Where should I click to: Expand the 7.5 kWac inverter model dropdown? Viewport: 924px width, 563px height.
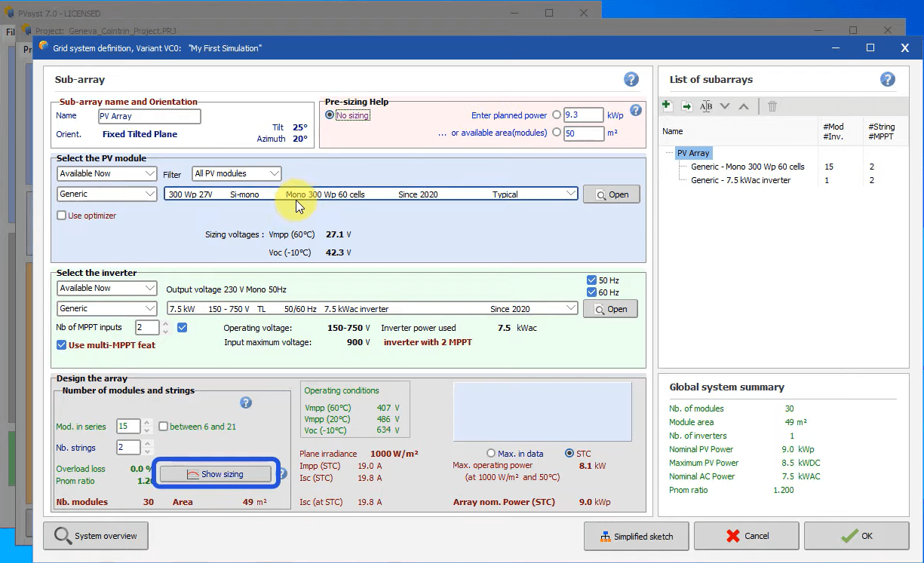(x=570, y=308)
